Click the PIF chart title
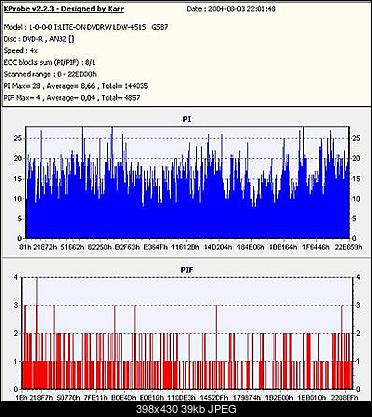 [187, 270]
